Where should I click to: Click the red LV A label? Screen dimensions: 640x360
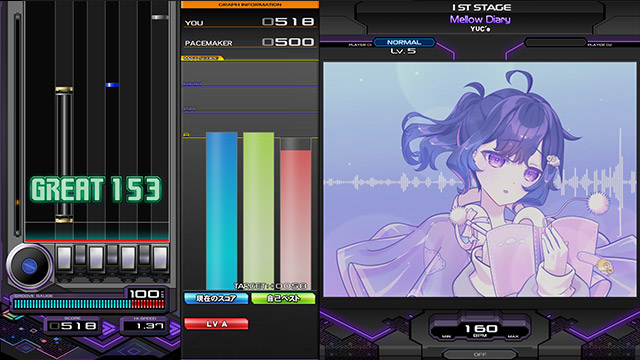click(x=216, y=324)
